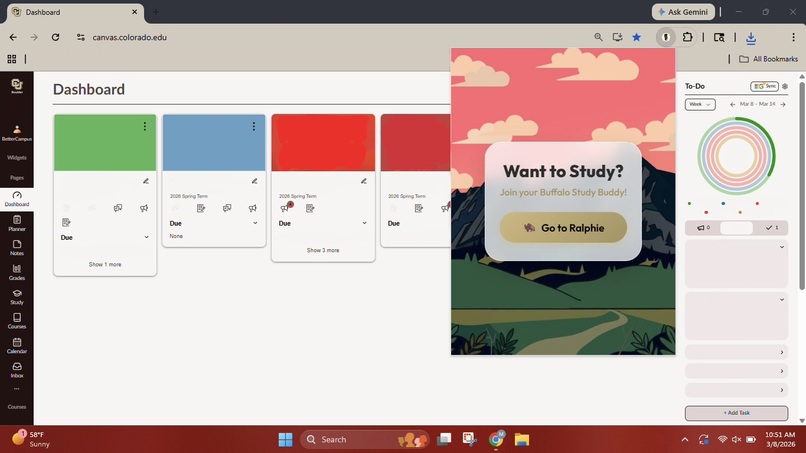
Task: Open assignments icon on green card
Action: tap(66, 223)
